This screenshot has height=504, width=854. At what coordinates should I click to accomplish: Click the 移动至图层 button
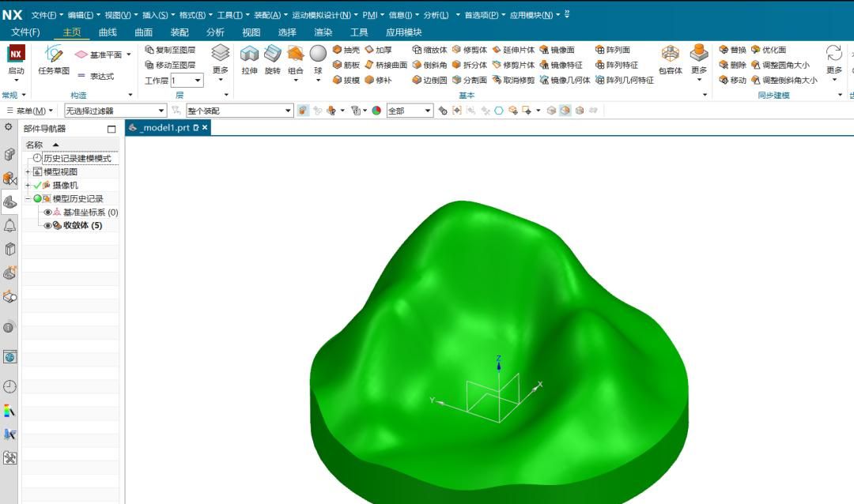pyautogui.click(x=170, y=65)
